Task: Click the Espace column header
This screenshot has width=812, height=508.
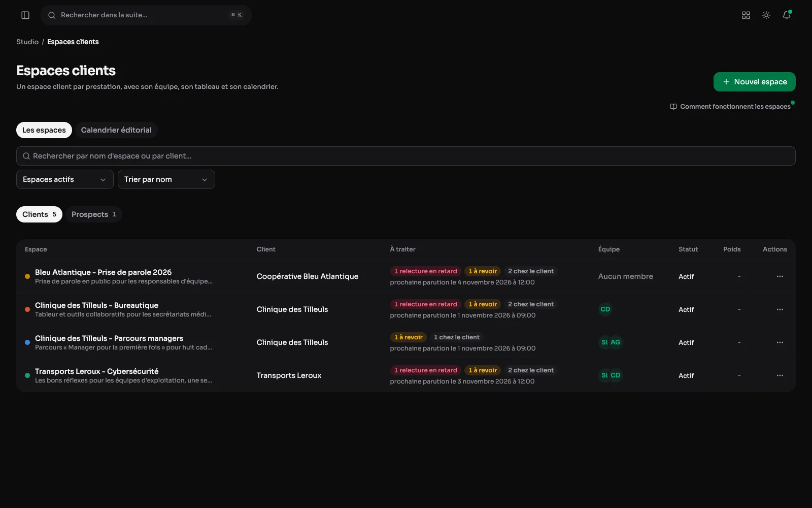Action: tap(36, 249)
